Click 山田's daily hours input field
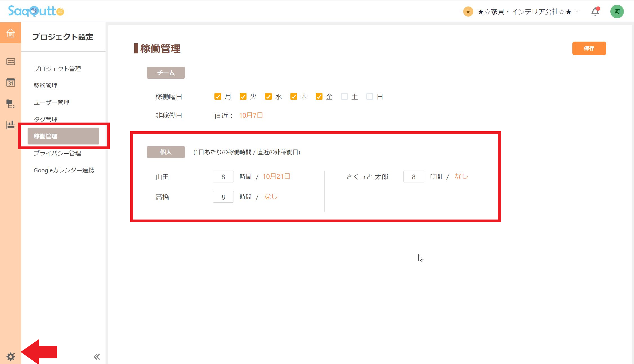634x364 pixels. pos(223,177)
